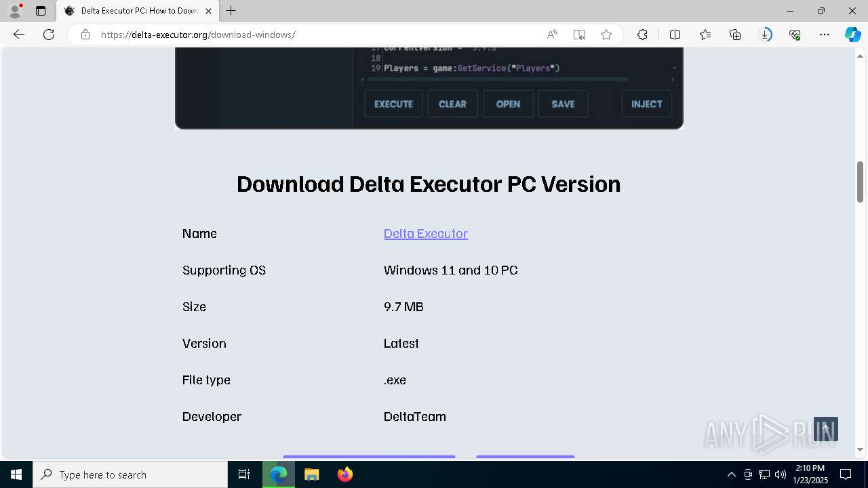
Task: Click the CLEAR button in the executor image
Action: [452, 104]
